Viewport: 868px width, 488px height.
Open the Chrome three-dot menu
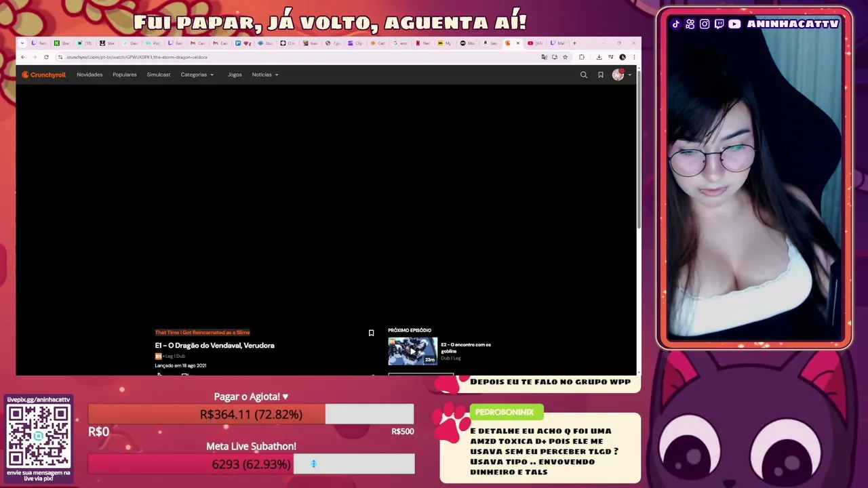pyautogui.click(x=634, y=57)
